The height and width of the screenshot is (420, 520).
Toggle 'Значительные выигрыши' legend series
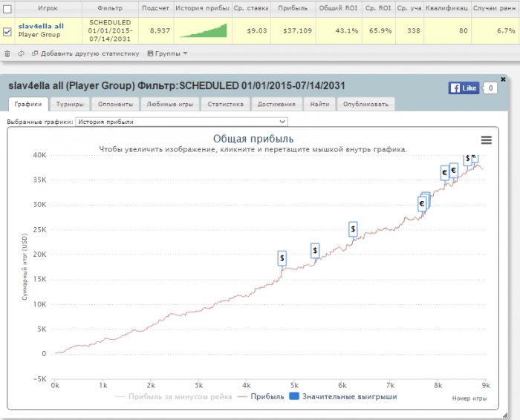point(343,396)
